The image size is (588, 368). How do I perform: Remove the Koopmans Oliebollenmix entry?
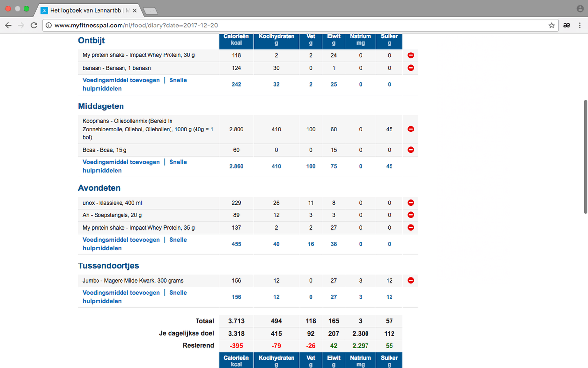pos(411,129)
